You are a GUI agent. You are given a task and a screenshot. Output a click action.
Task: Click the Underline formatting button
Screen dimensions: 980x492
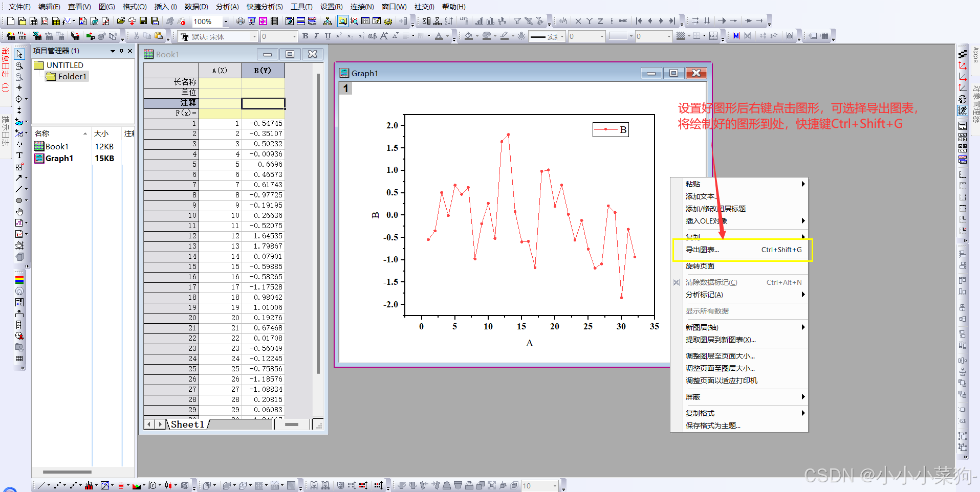[328, 36]
